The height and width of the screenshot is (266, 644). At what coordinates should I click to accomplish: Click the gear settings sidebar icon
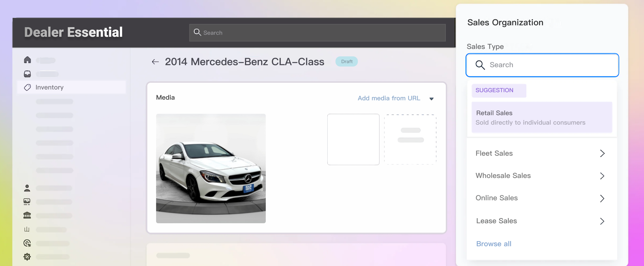pos(27,257)
